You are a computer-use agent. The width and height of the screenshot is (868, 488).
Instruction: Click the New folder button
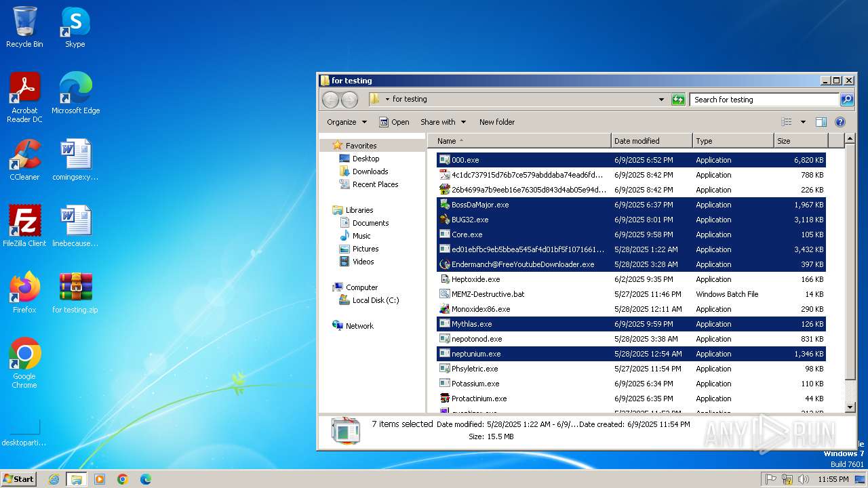(497, 122)
